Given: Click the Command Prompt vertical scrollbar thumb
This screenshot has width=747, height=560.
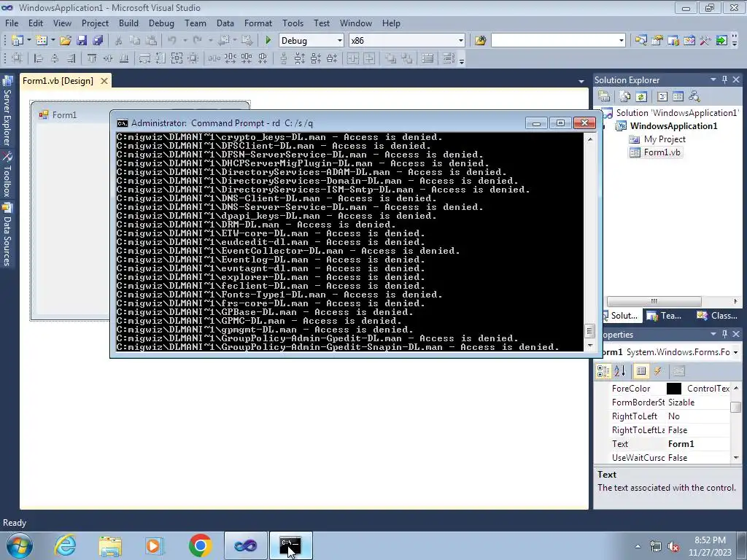Looking at the screenshot, I should click(x=589, y=330).
